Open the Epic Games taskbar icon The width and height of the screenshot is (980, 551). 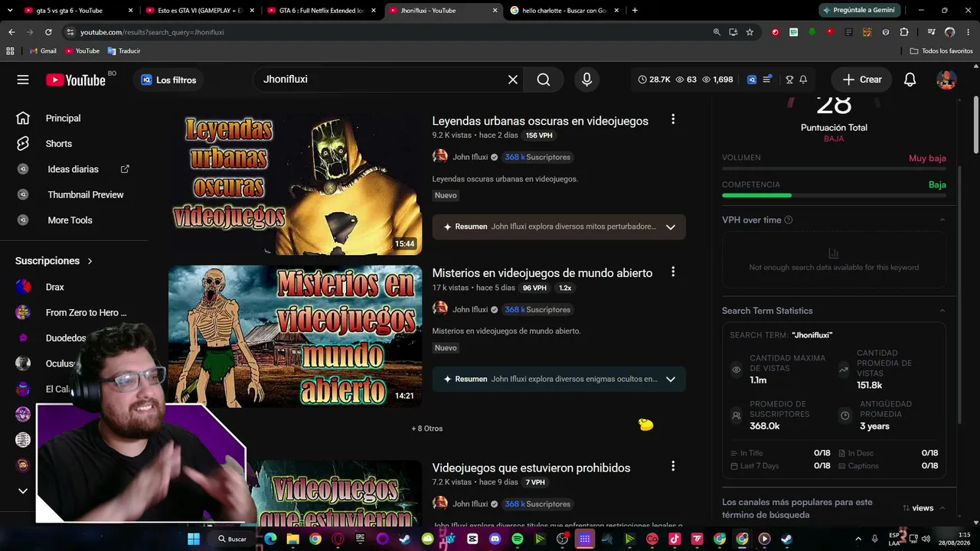click(x=360, y=539)
